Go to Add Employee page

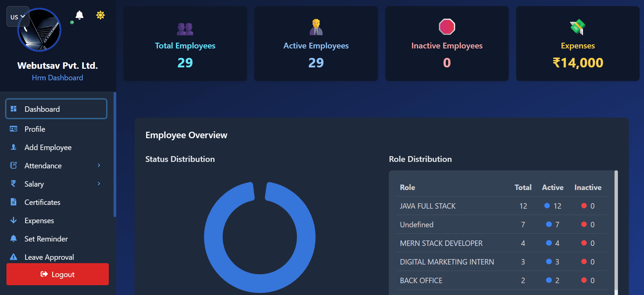pyautogui.click(x=48, y=147)
